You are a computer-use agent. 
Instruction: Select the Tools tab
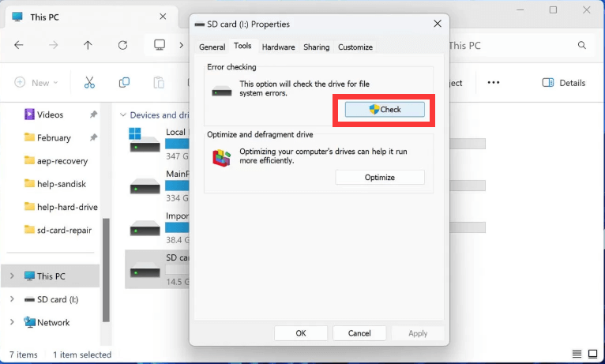[x=242, y=46]
